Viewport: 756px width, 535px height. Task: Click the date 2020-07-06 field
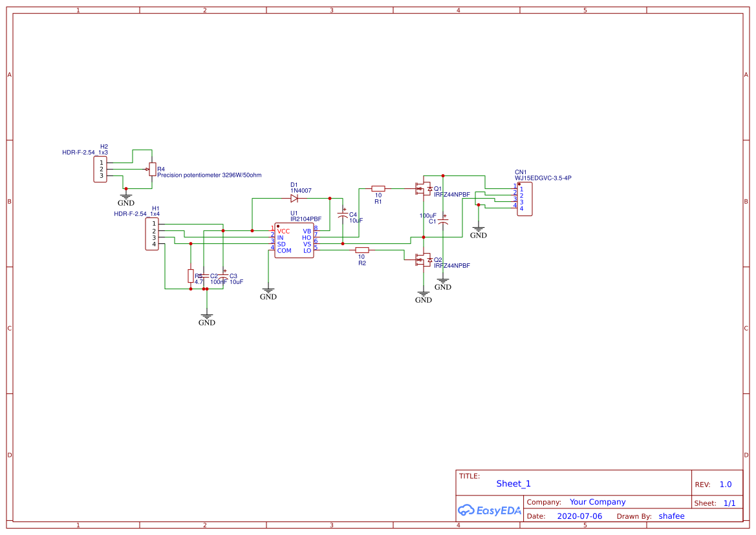(579, 516)
